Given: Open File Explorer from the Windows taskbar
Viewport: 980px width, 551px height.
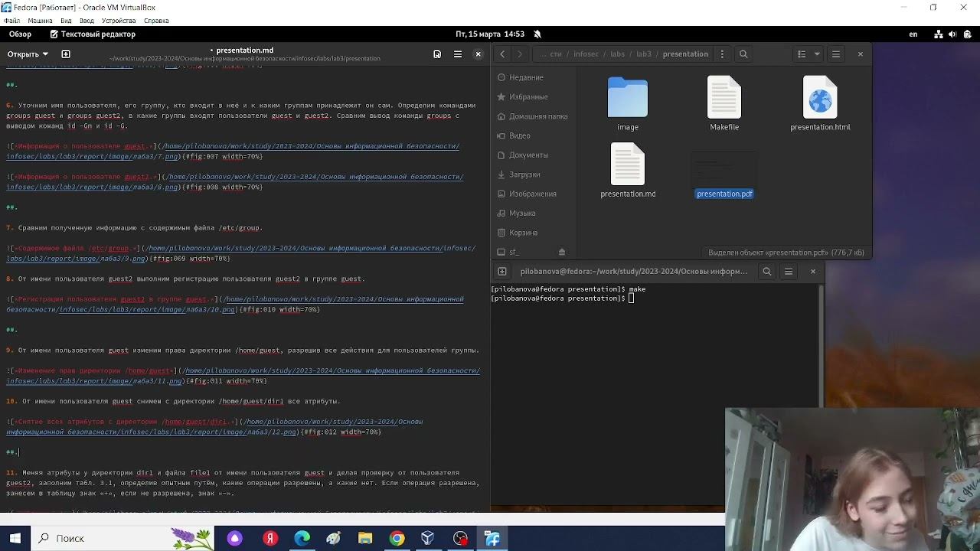Looking at the screenshot, I should (365, 538).
